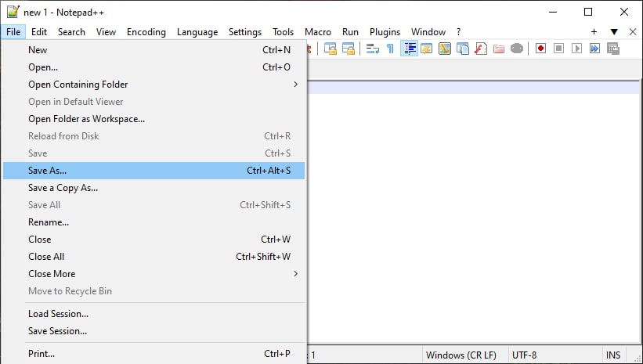Click the File menu
The height and width of the screenshot is (364, 643).
pyautogui.click(x=13, y=32)
